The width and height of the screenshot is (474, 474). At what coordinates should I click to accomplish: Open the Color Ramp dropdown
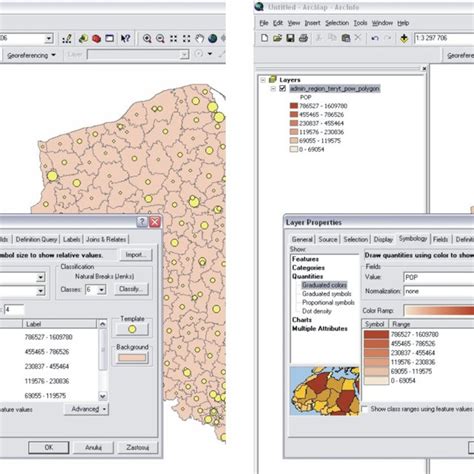439,311
